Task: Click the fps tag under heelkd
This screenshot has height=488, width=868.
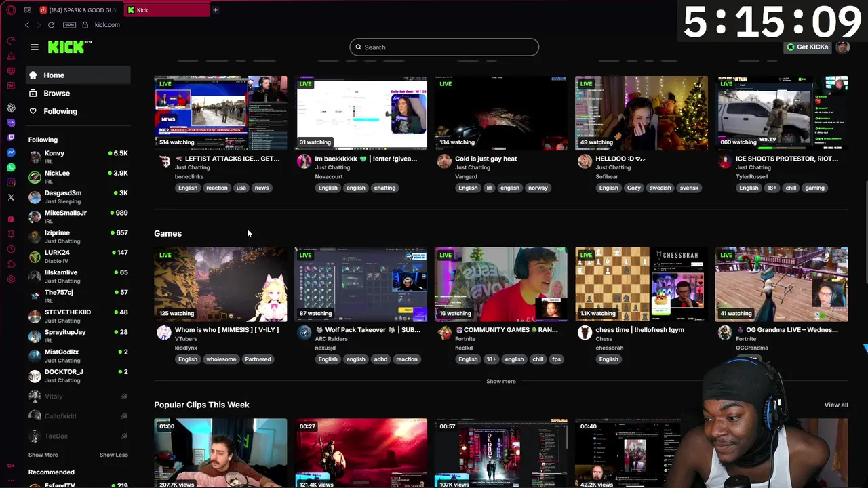Action: tap(556, 359)
